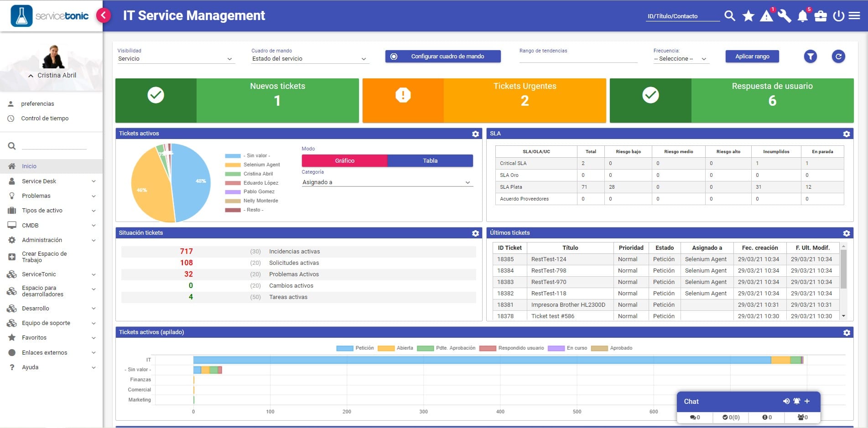This screenshot has width=868, height=428.
Task: Click the wrench tools icon in header
Action: point(785,16)
